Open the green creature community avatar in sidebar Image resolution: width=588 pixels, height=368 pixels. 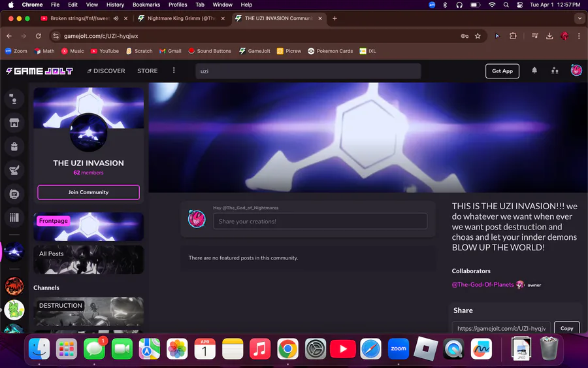tap(14, 310)
